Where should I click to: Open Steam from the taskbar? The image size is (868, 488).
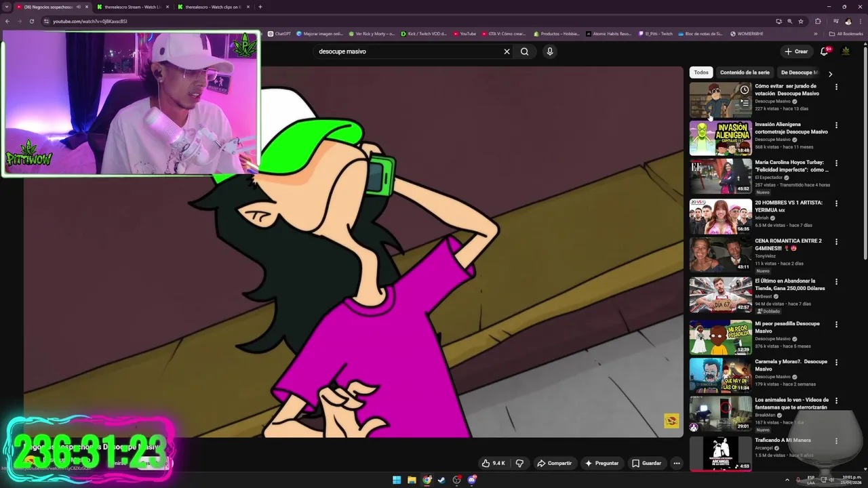coord(441,480)
